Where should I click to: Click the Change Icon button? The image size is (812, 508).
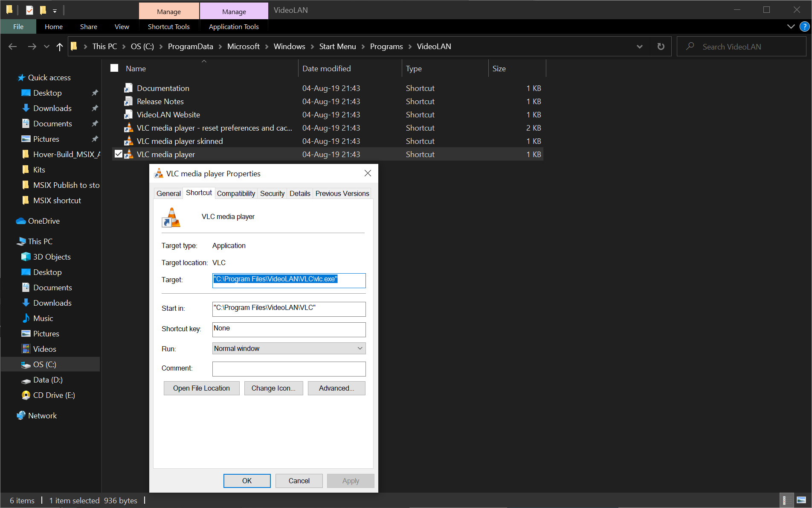point(273,388)
